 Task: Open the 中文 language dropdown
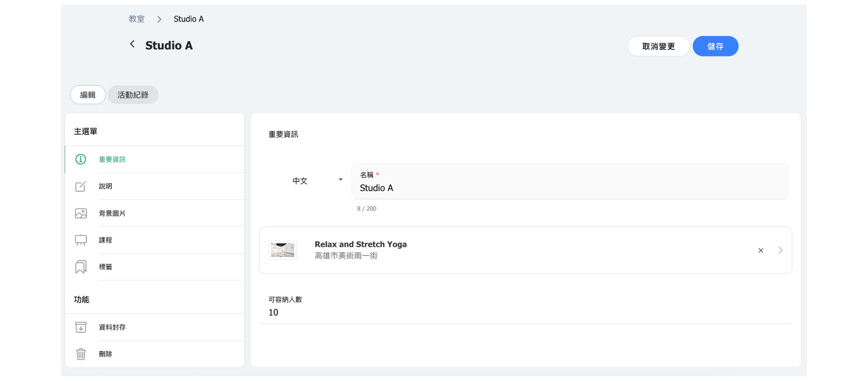317,181
